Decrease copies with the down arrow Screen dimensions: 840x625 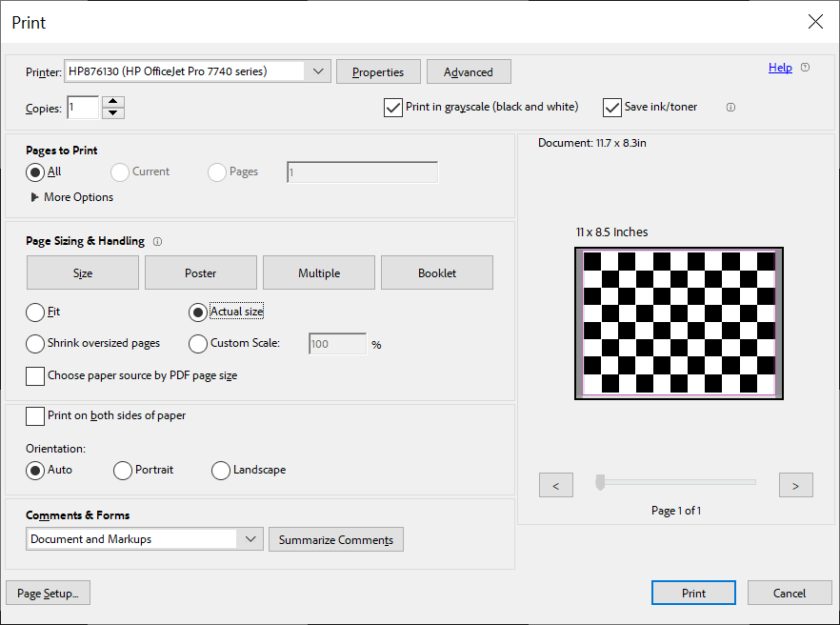click(113, 113)
